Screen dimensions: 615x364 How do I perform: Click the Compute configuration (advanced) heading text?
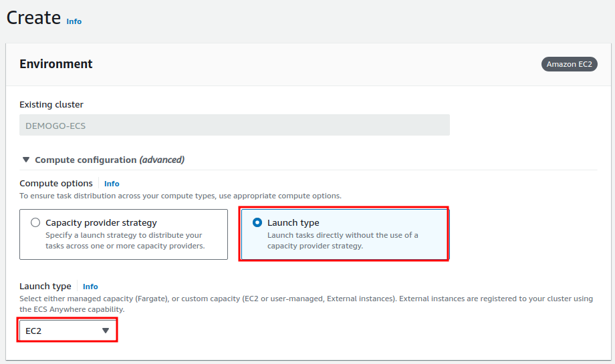point(110,160)
